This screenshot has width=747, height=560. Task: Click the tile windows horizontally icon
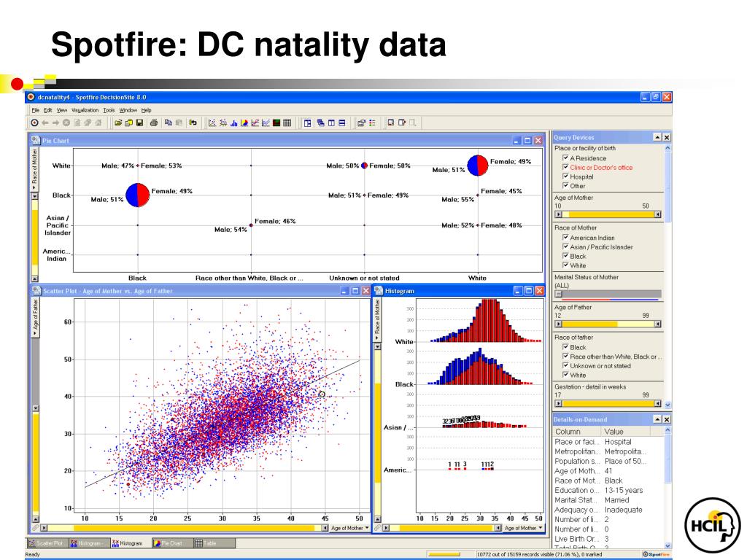coord(342,122)
